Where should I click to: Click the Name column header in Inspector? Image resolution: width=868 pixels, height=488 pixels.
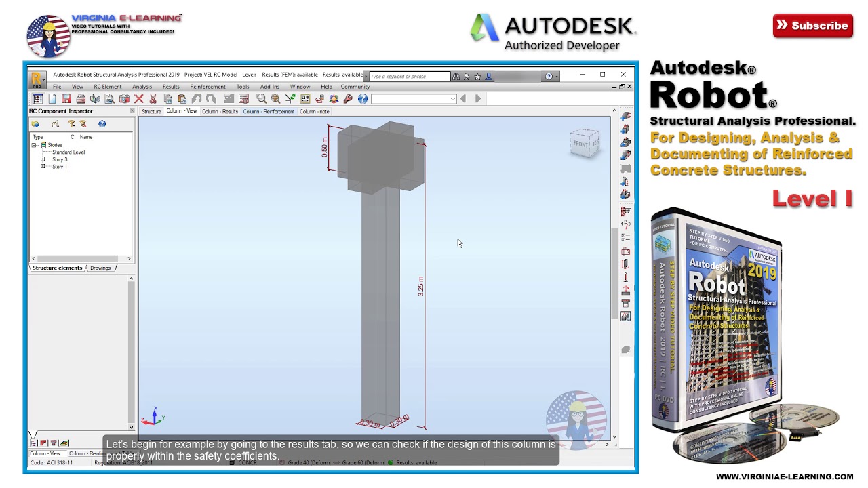coord(86,137)
